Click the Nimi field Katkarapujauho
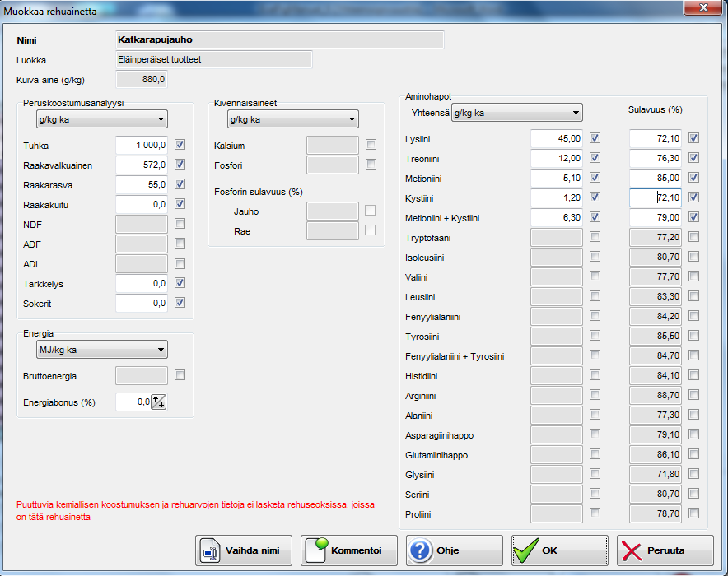 (279, 39)
